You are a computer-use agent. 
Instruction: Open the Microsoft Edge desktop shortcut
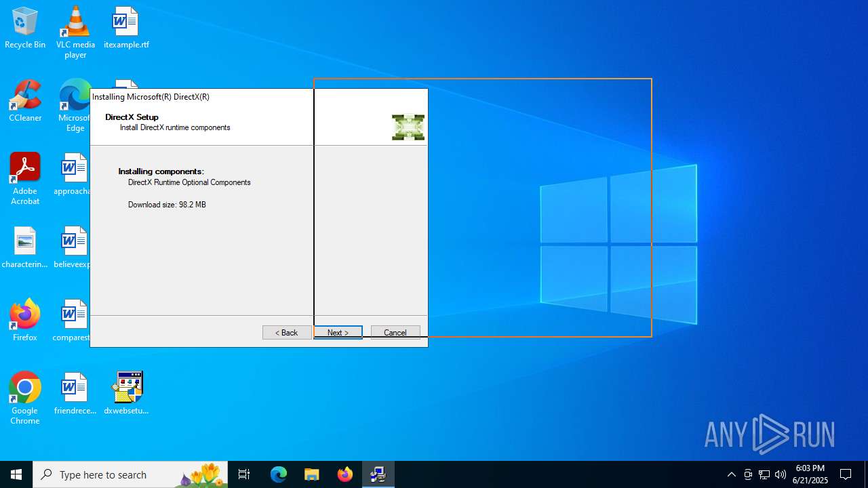click(x=75, y=106)
